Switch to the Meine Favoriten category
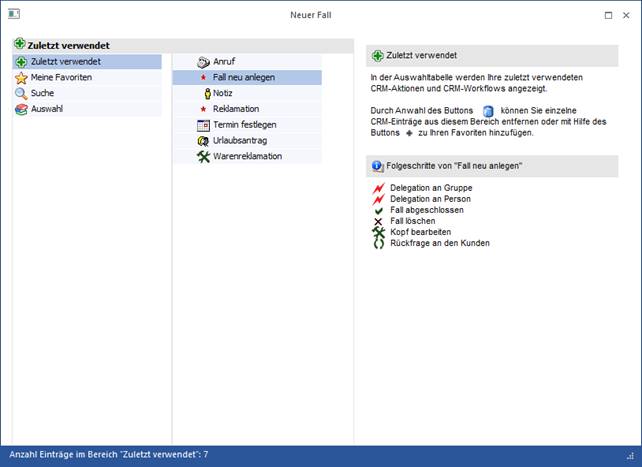Viewport: 642px width, 467px height. click(x=68, y=77)
